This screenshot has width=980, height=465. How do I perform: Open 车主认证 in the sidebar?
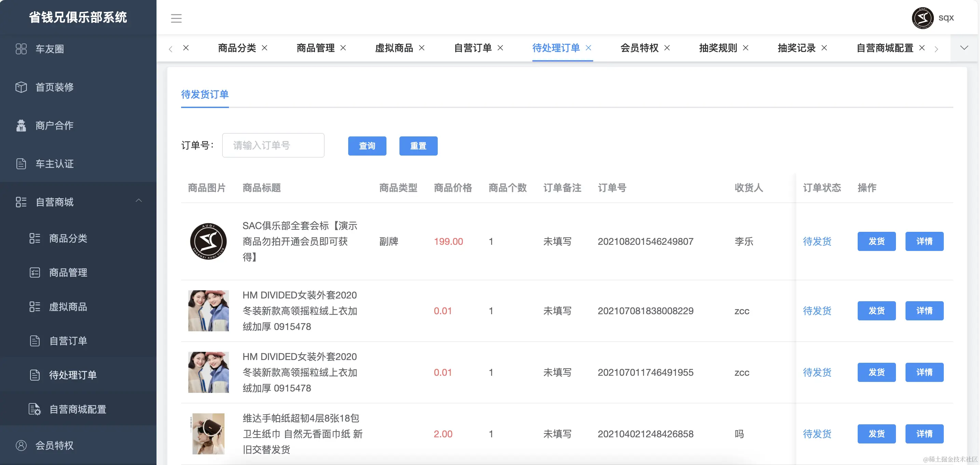[x=54, y=164]
